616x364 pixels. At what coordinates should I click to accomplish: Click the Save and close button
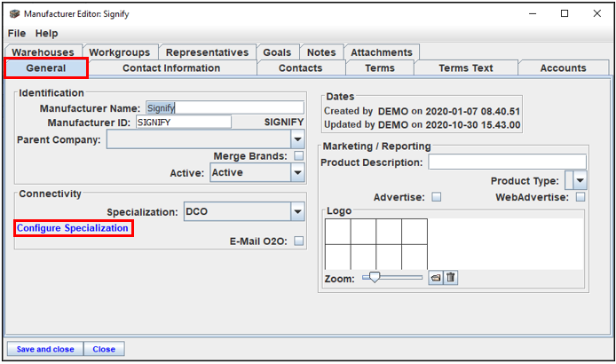point(45,349)
